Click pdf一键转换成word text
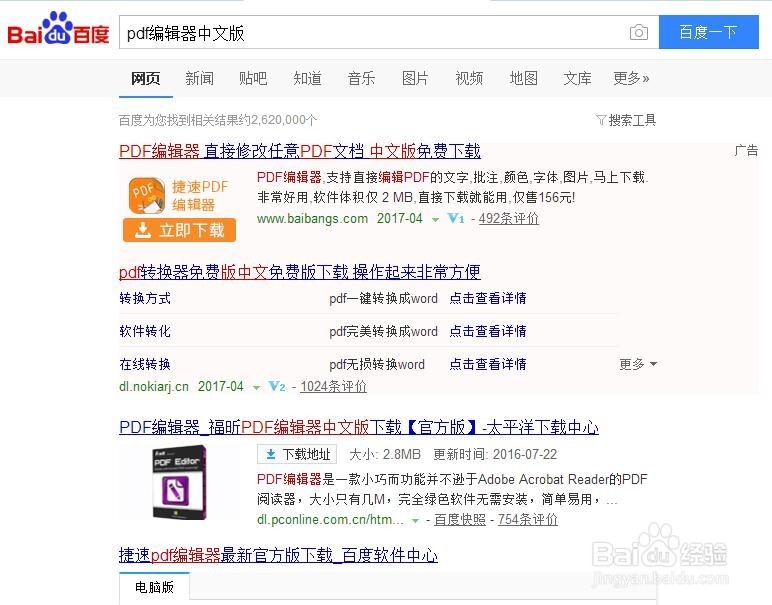Image resolution: width=772 pixels, height=605 pixels. click(x=383, y=298)
